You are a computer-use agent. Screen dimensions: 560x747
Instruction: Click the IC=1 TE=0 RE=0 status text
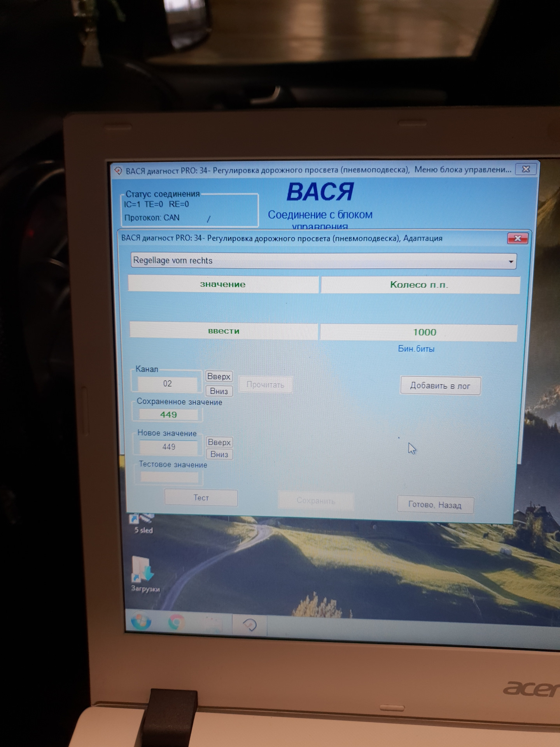156,204
